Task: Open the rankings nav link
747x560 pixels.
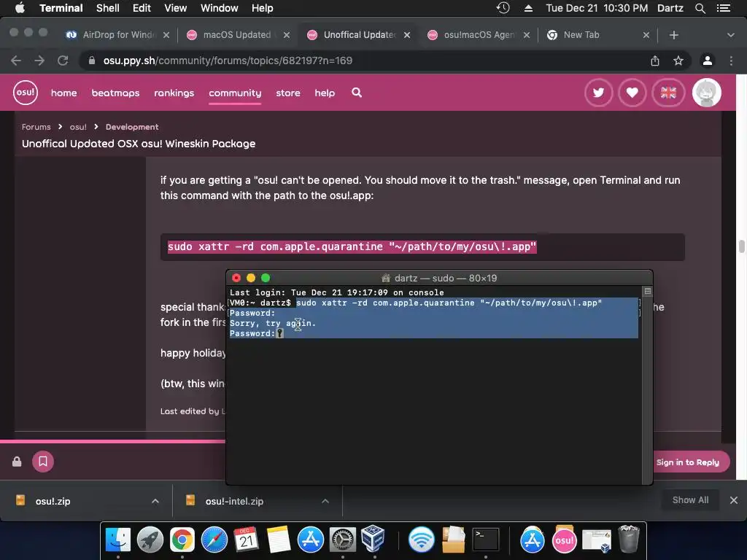Action: 174,93
